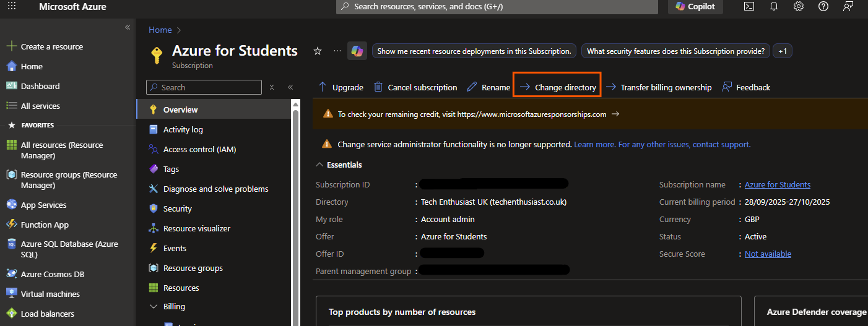Select 'Show me recent resource deployments' suggestion
The image size is (868, 326).
pyautogui.click(x=474, y=51)
